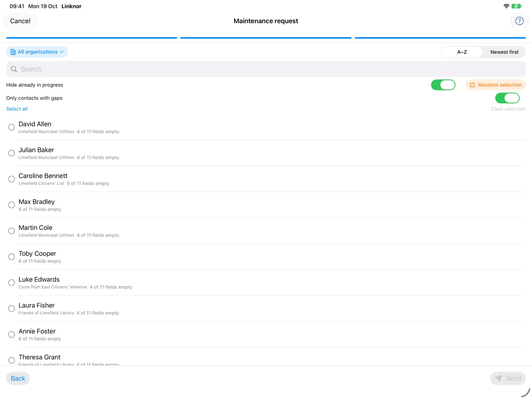Cancel the maintenance request
532x399 pixels.
pos(20,21)
